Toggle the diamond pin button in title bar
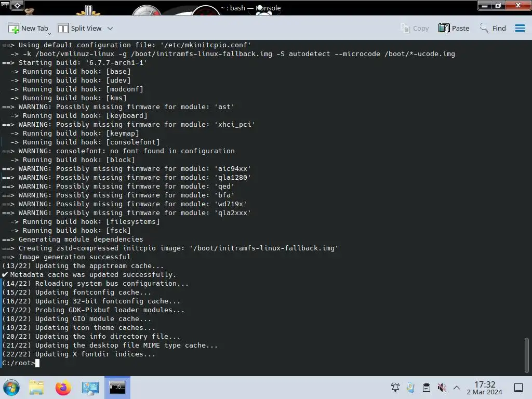Screen dimensions: 532x399 coord(17,5)
